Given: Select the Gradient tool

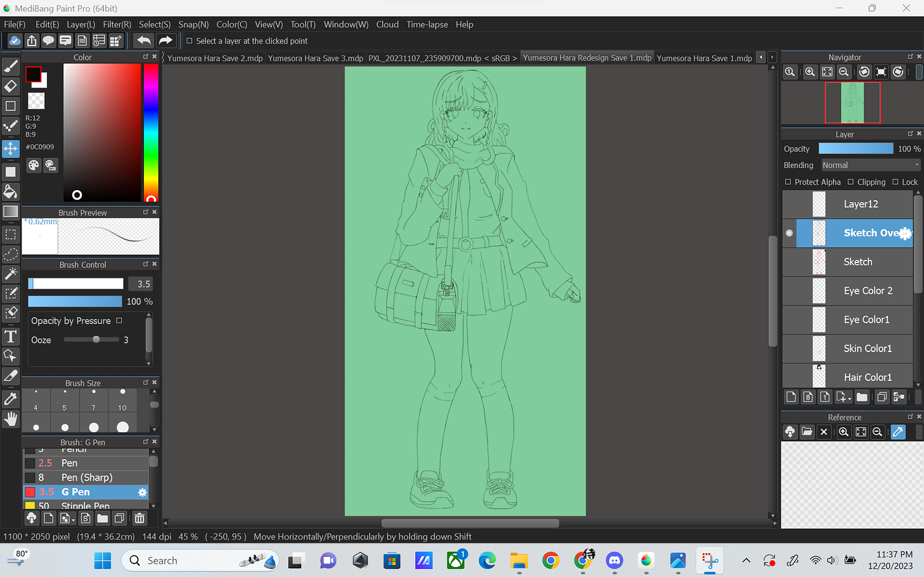Looking at the screenshot, I should (11, 212).
